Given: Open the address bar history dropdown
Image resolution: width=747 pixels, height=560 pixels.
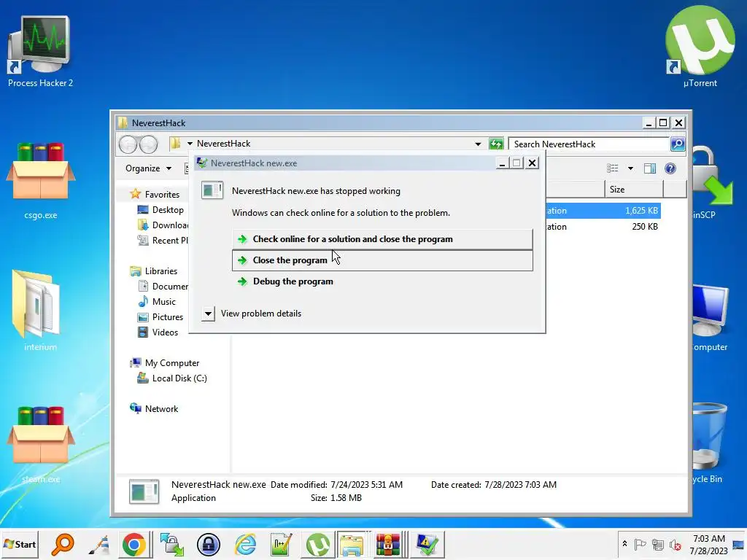Looking at the screenshot, I should [477, 144].
